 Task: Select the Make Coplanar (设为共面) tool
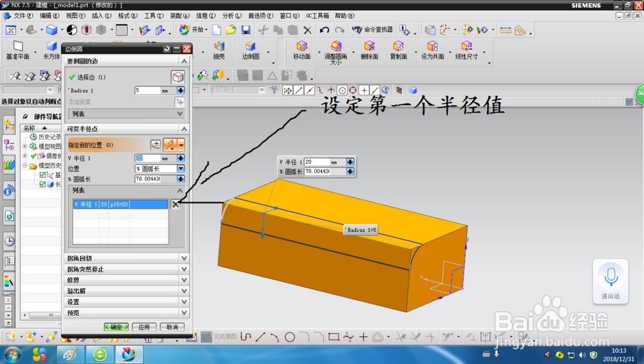(x=433, y=50)
